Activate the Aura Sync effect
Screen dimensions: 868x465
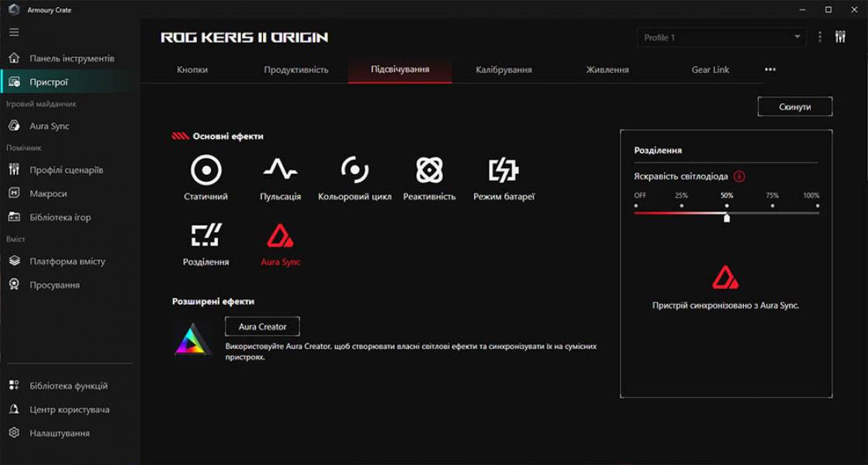(280, 235)
